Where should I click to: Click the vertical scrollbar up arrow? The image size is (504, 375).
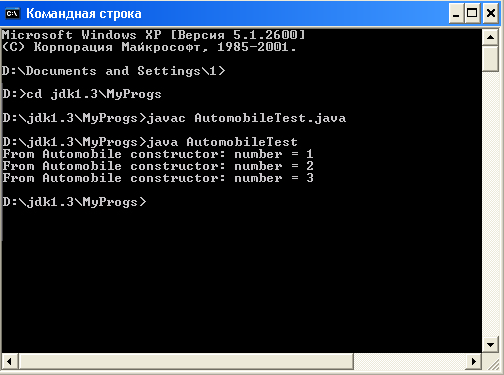[490, 37]
